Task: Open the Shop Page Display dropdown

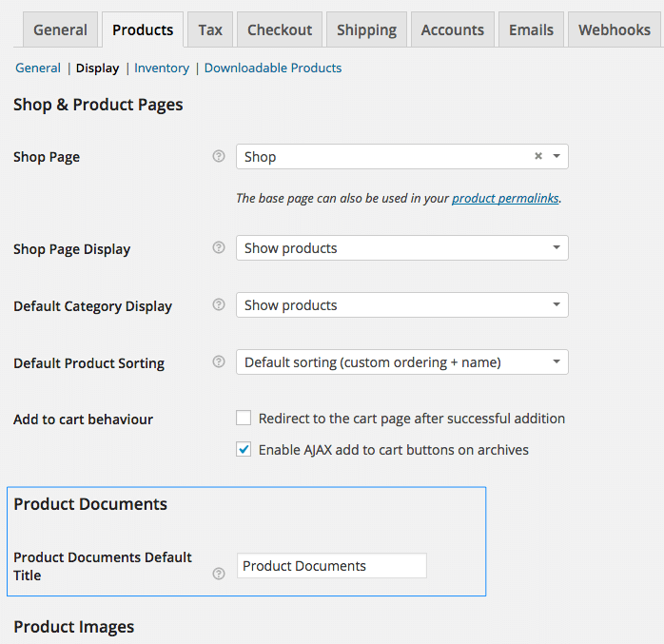Action: pyautogui.click(x=402, y=248)
